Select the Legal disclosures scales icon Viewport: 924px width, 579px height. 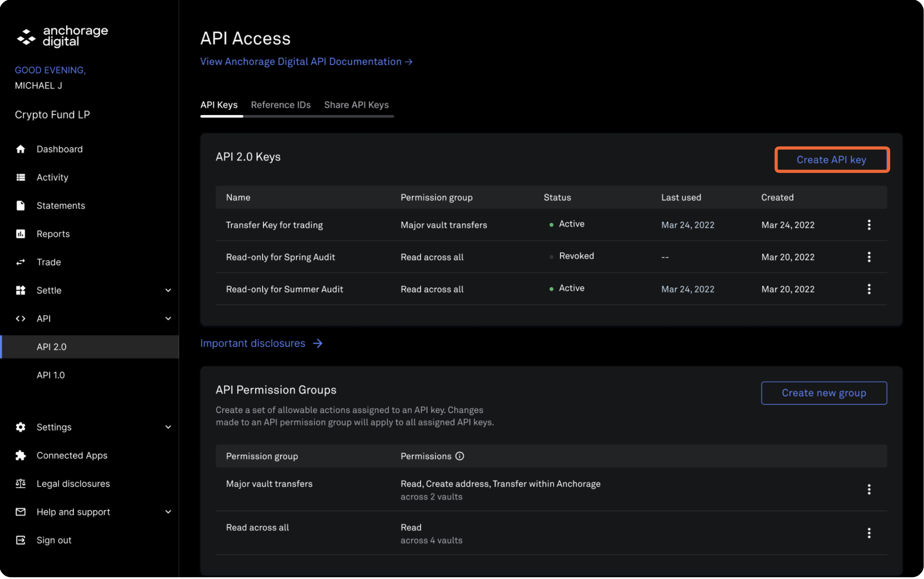[20, 483]
